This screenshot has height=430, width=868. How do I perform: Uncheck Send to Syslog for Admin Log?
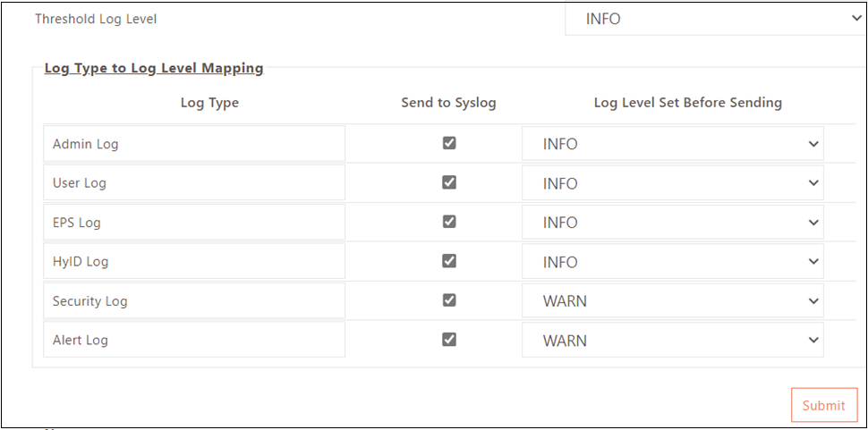click(449, 143)
